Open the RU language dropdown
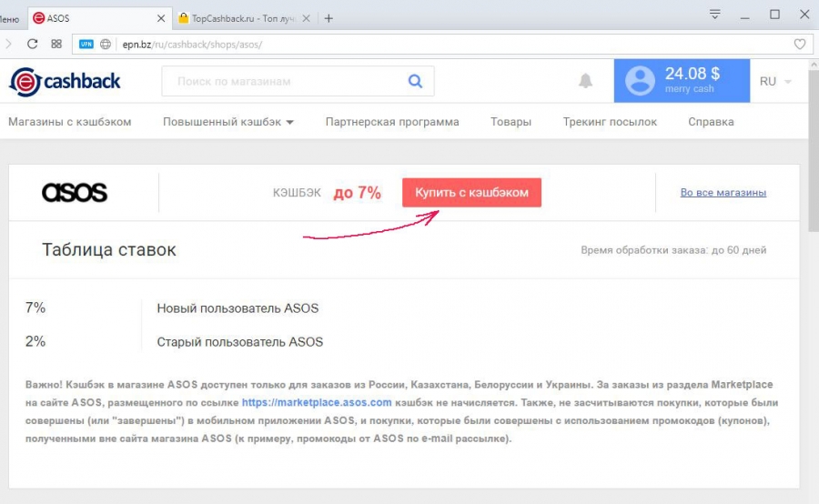This screenshot has width=819, height=504. [775, 82]
